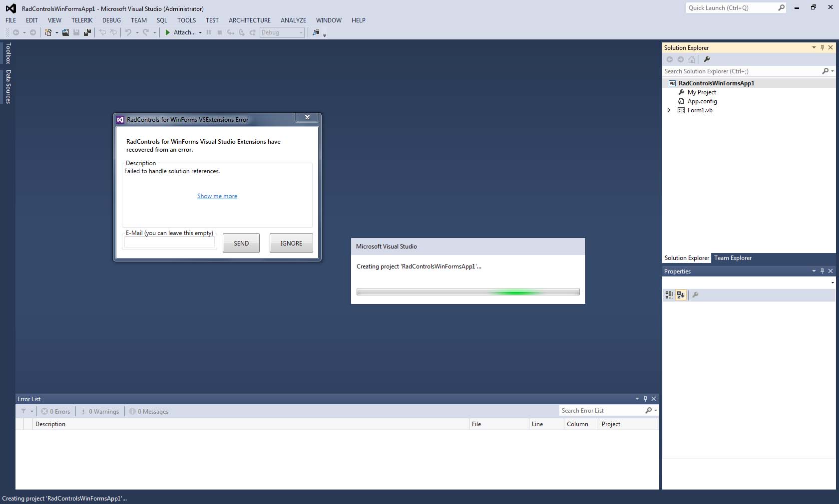The image size is (839, 504).
Task: Toggle the 0 Warnings filter
Action: 100,411
